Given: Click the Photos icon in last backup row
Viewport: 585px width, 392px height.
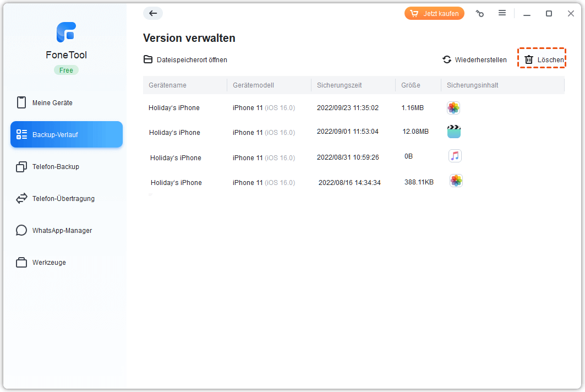Looking at the screenshot, I should coord(456,181).
